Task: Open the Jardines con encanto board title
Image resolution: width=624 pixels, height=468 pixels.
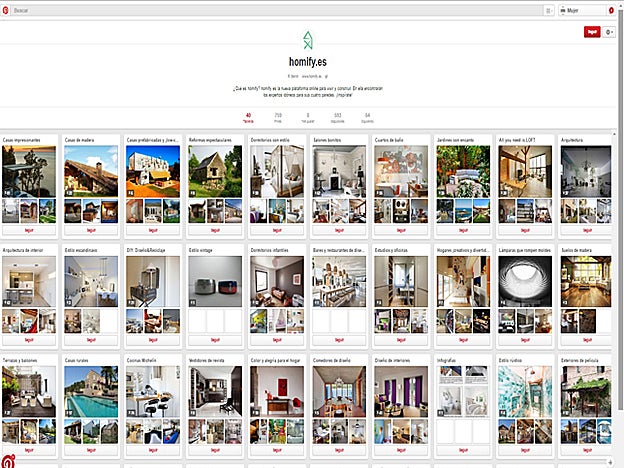Action: coord(462,140)
